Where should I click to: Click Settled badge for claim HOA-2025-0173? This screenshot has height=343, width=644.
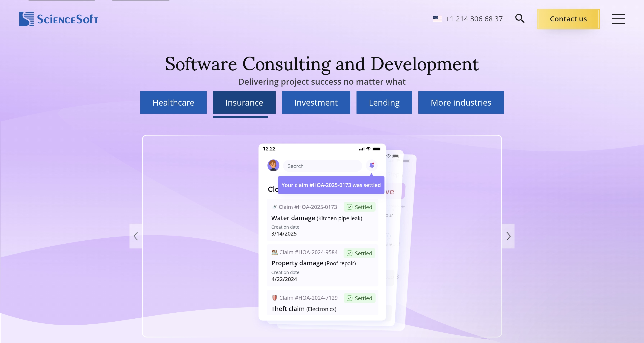(x=359, y=207)
